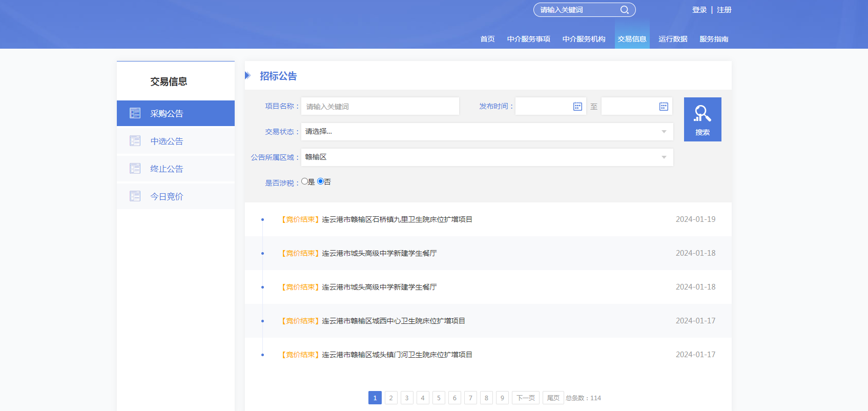Go to page 6
This screenshot has height=411, width=868.
(454, 398)
